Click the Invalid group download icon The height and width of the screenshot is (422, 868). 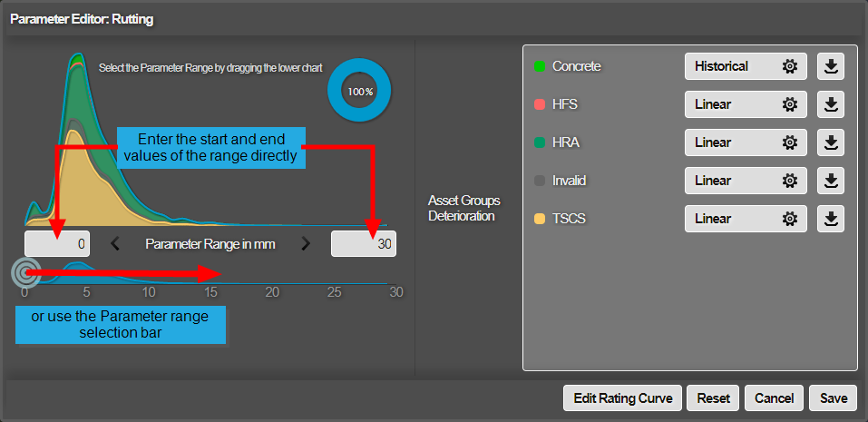click(x=831, y=181)
